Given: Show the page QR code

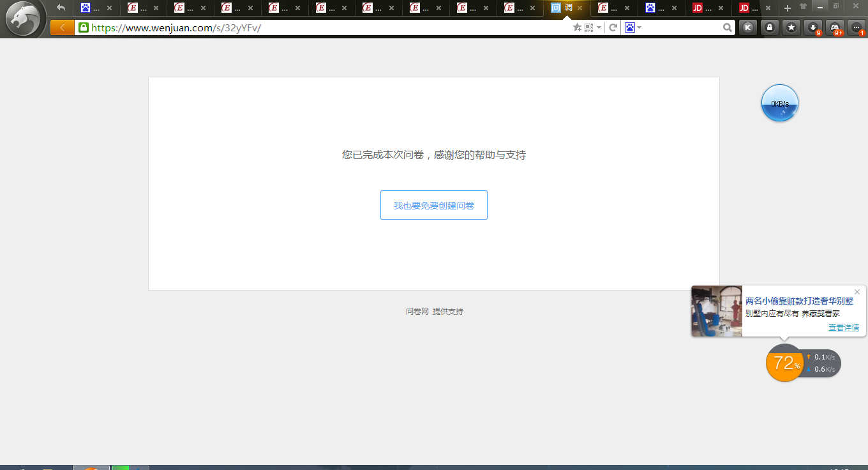Looking at the screenshot, I should tap(588, 27).
